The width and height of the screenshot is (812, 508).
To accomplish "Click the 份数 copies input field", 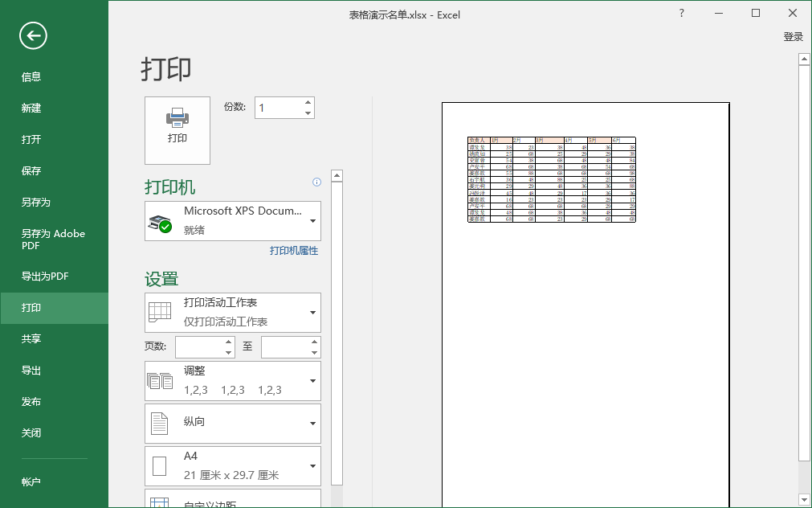I will click(x=280, y=108).
